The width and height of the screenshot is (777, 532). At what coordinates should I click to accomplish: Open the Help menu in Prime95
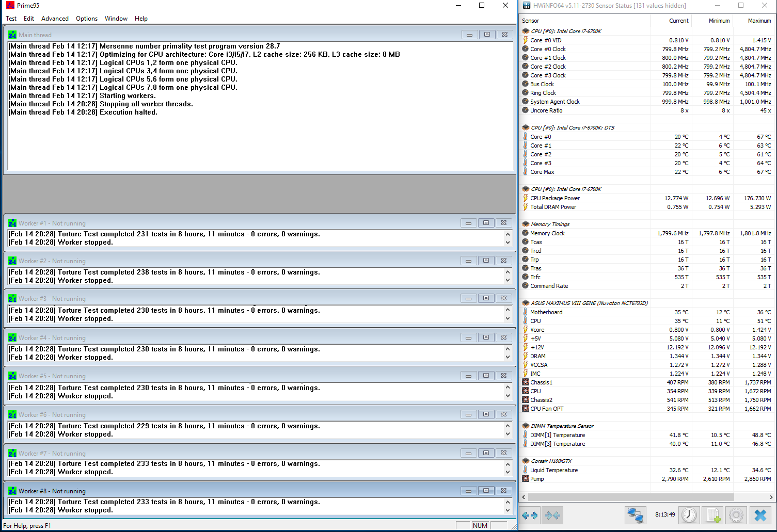141,19
